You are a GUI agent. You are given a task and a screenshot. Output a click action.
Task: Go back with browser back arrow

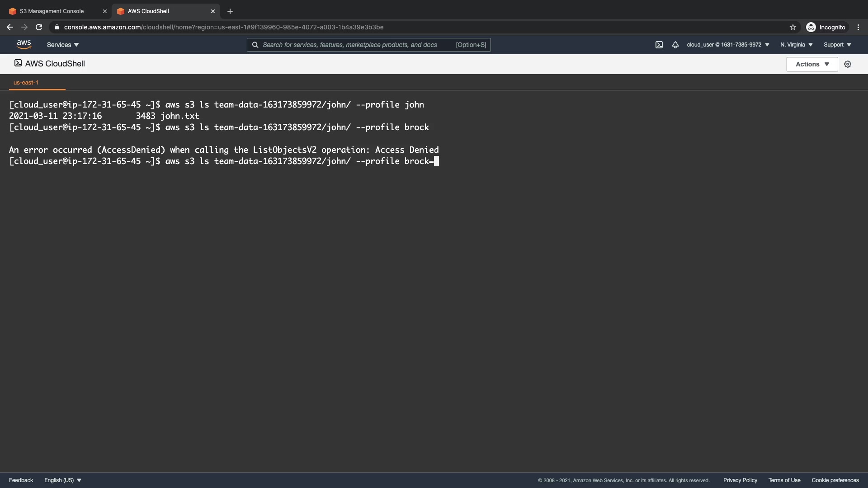pyautogui.click(x=10, y=27)
